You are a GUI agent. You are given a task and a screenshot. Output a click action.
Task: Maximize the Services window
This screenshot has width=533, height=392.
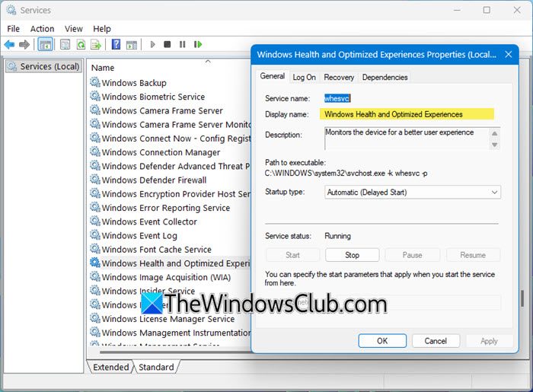pos(487,10)
